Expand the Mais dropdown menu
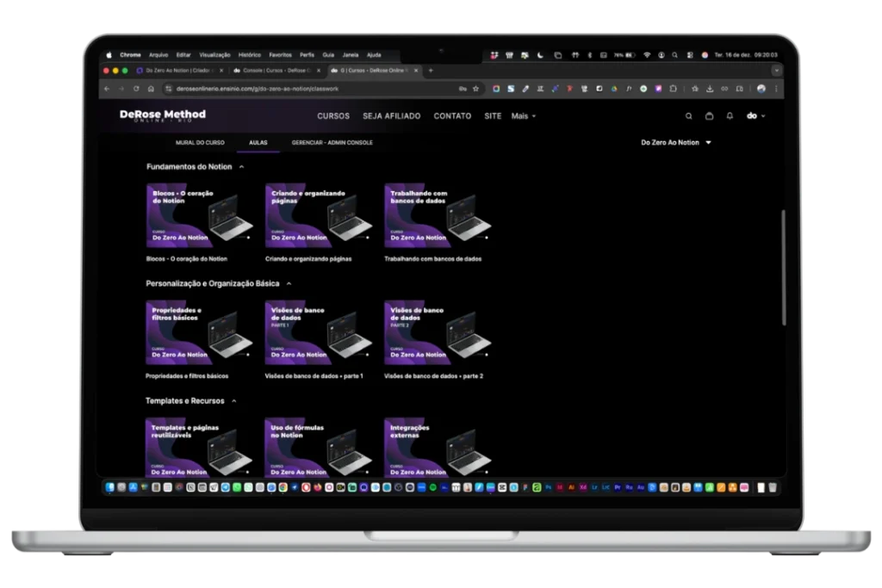This screenshot has height=588, width=882. pyautogui.click(x=524, y=116)
